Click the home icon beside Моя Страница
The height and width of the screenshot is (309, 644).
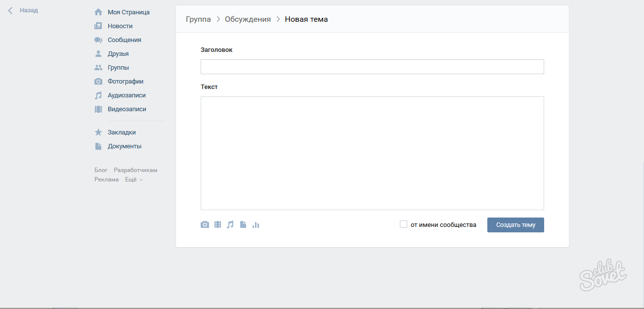pos(98,12)
